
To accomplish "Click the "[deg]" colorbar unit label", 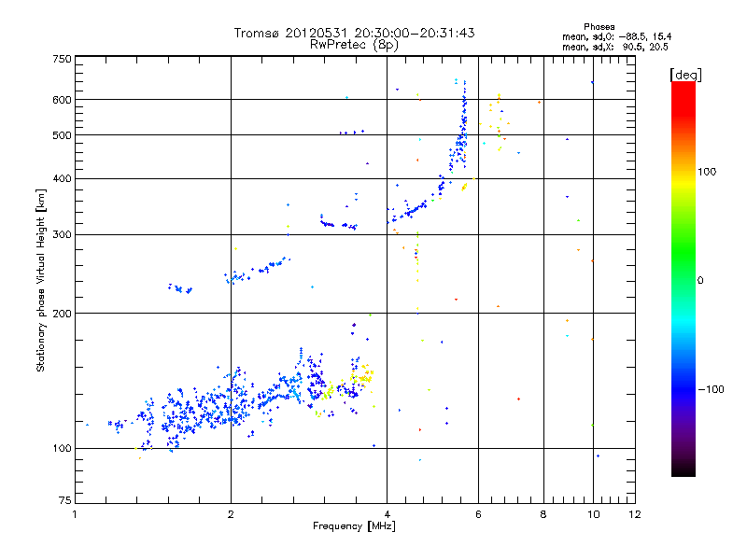I will point(685,75).
